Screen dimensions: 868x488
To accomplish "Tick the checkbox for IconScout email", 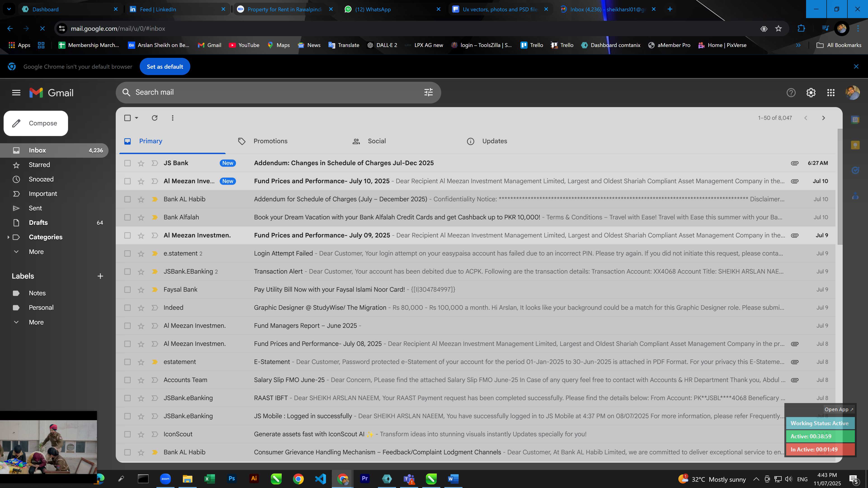I will 127,434.
